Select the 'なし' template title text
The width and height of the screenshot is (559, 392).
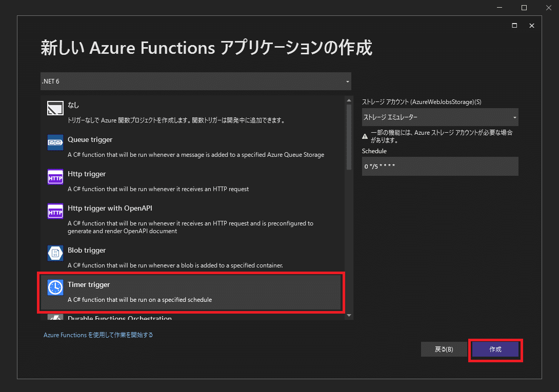(73, 105)
